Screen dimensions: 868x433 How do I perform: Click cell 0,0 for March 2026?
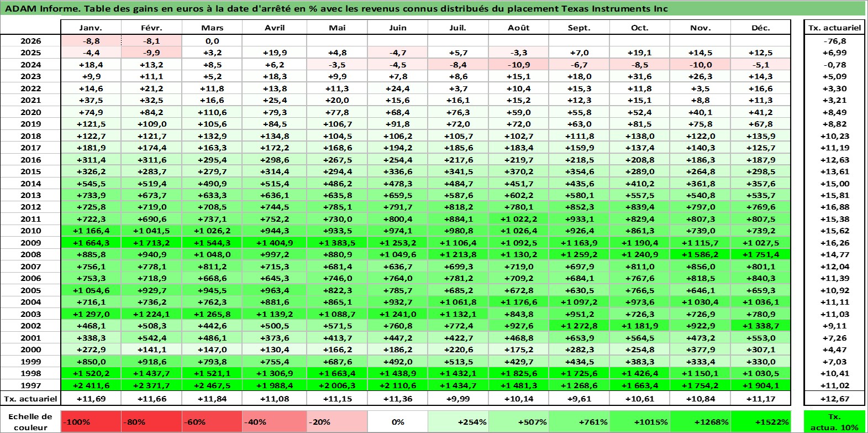212,41
